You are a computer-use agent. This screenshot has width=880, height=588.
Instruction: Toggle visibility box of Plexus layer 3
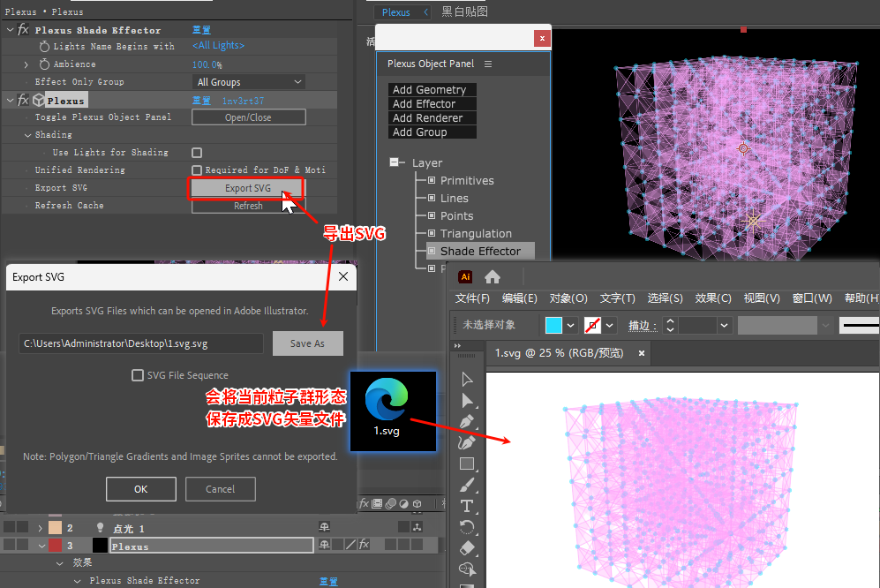click(x=9, y=544)
